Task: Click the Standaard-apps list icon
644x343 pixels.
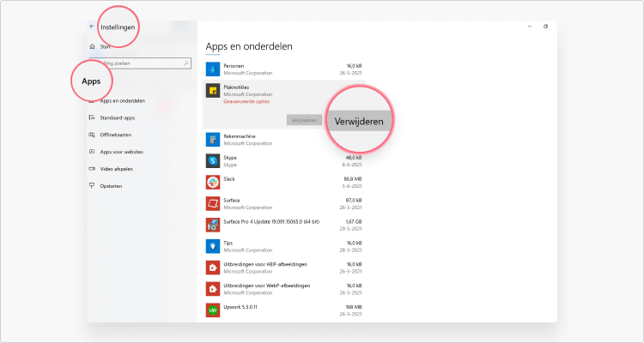Action: pos(92,117)
